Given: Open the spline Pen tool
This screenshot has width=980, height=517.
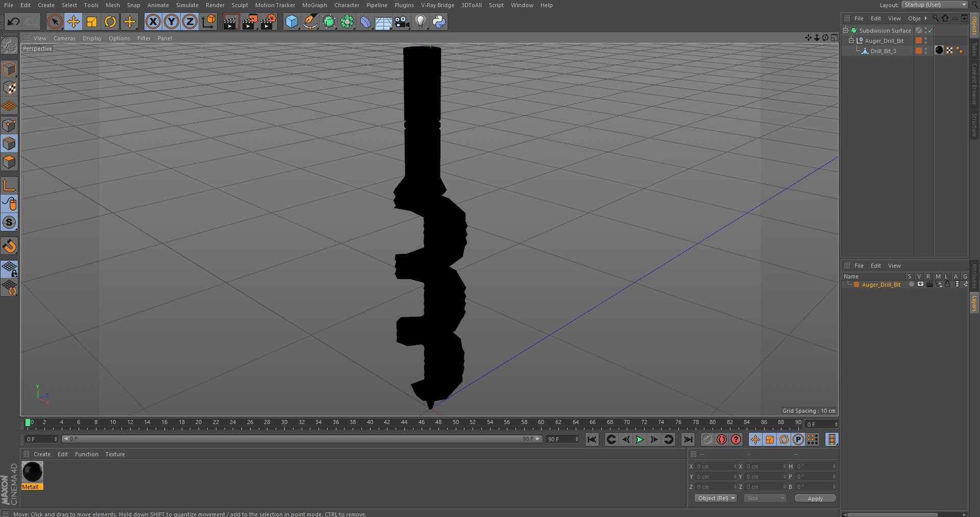Looking at the screenshot, I should pyautogui.click(x=310, y=21).
